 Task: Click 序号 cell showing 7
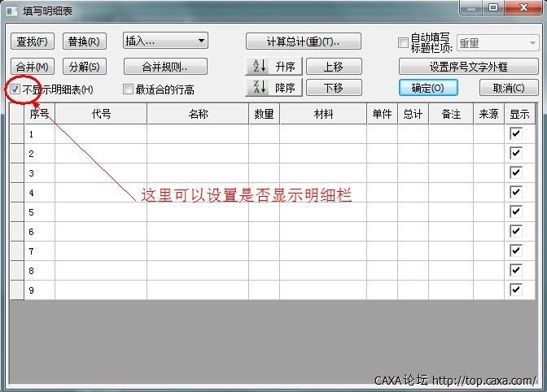coord(39,250)
